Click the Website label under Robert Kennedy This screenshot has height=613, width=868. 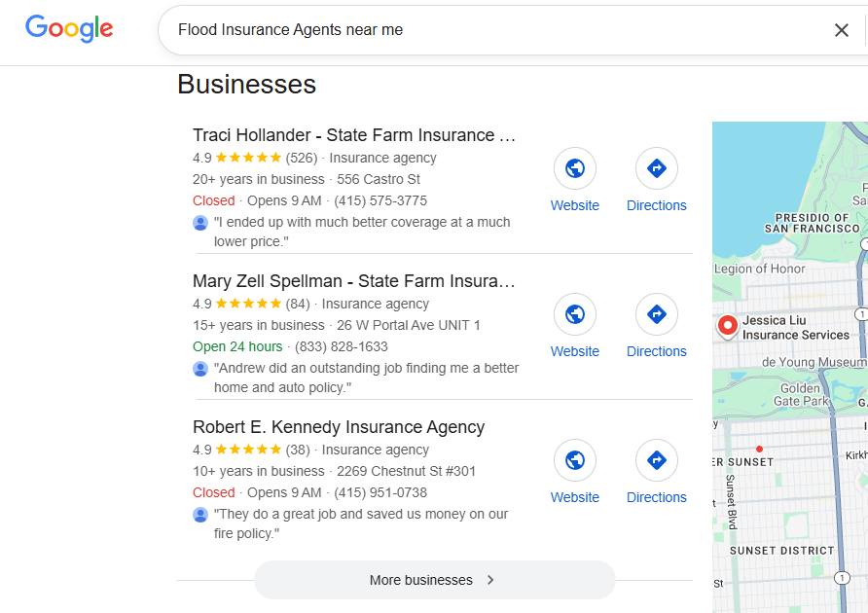pos(575,497)
